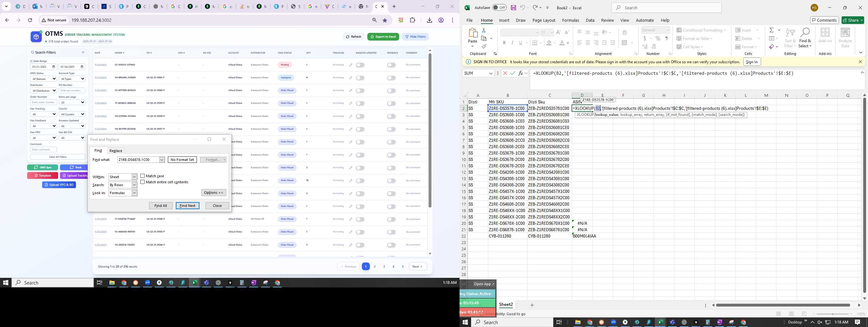Click the Save floppy disk icon in Excel
This screenshot has width=868, height=327.
click(x=513, y=7)
